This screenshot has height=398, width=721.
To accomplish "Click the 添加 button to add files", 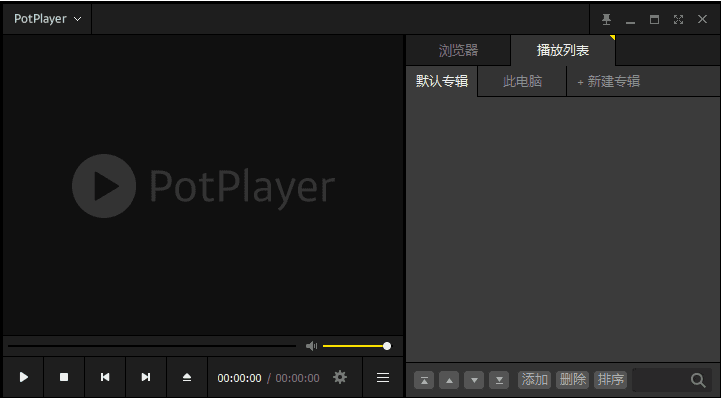I will pos(534,380).
